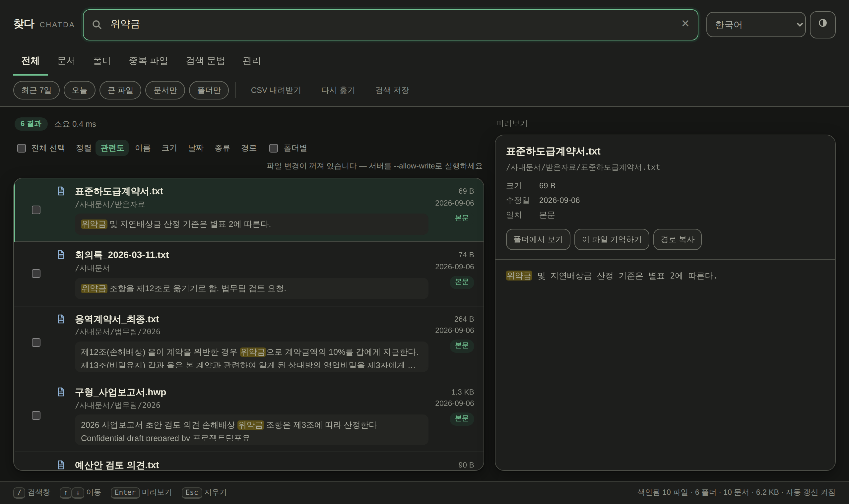Click 폴더에서 보기 in the preview
The height and width of the screenshot is (504, 849).
[538, 239]
